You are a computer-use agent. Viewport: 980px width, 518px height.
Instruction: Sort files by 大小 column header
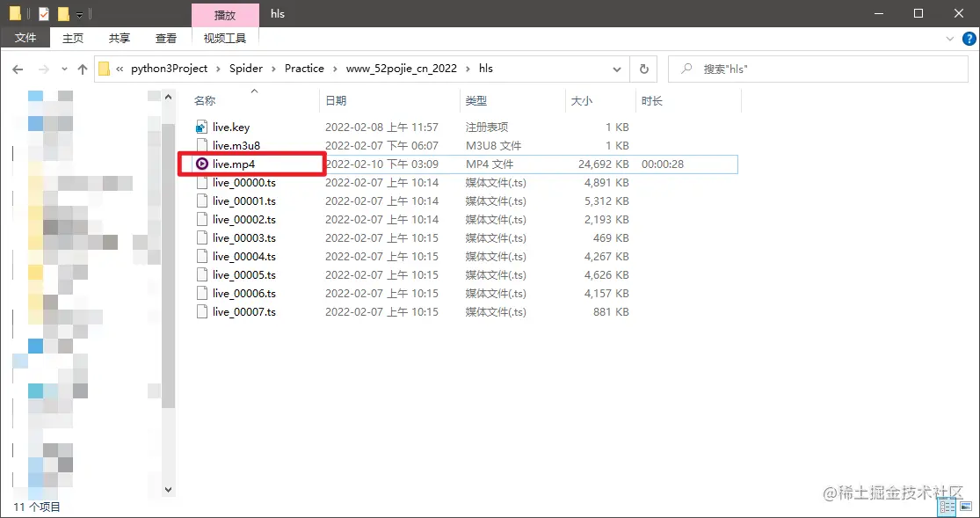pyautogui.click(x=582, y=101)
